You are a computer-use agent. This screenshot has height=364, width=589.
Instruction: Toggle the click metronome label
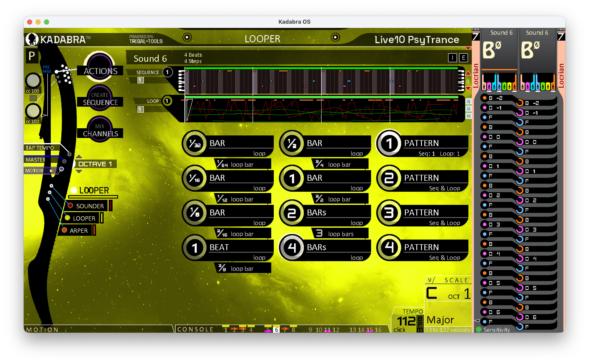point(399,330)
